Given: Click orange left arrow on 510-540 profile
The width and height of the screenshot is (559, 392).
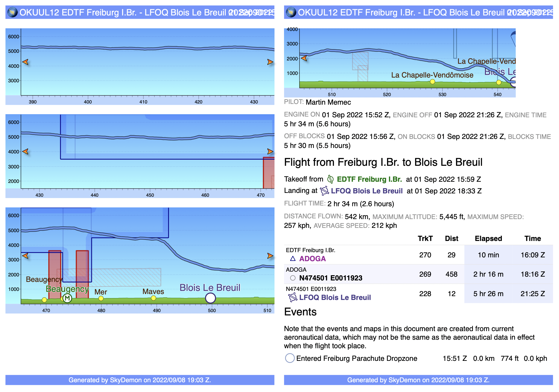Looking at the screenshot, I should pyautogui.click(x=304, y=58).
